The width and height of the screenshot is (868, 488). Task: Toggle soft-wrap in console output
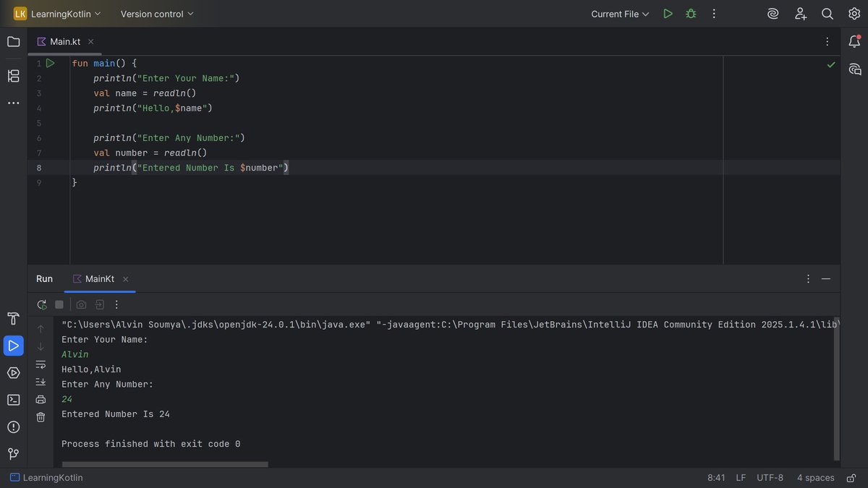point(41,364)
